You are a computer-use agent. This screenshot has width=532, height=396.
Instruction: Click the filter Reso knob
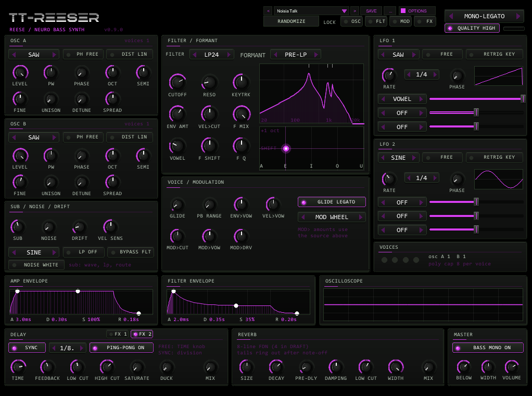[x=209, y=82]
